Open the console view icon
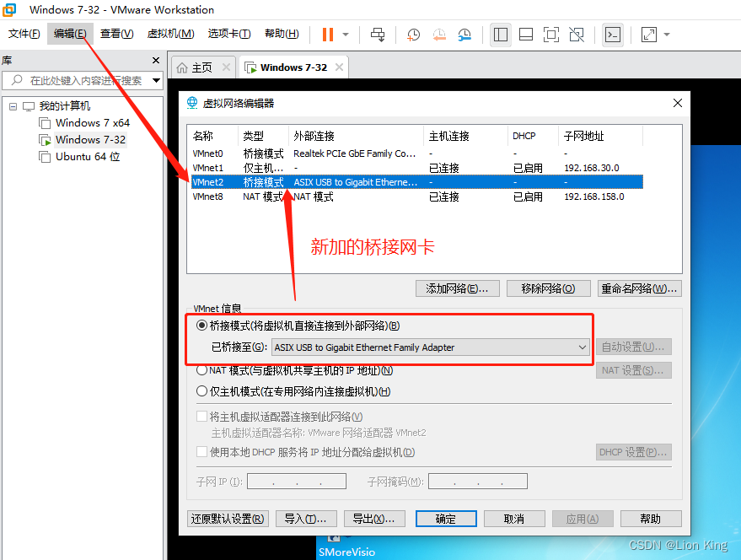Viewport: 741px width, 560px height. tap(613, 35)
